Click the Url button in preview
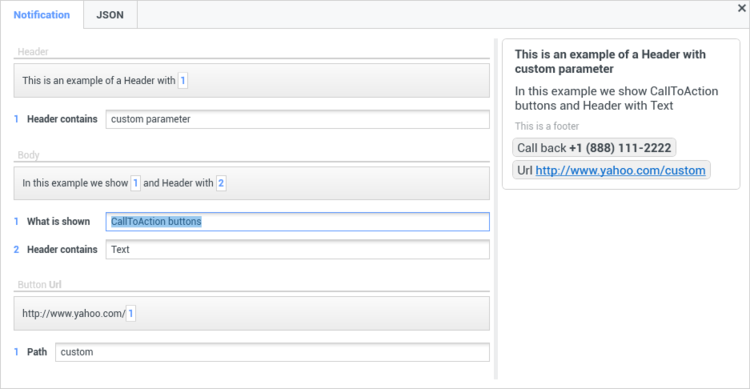The height and width of the screenshot is (389, 750). click(611, 170)
